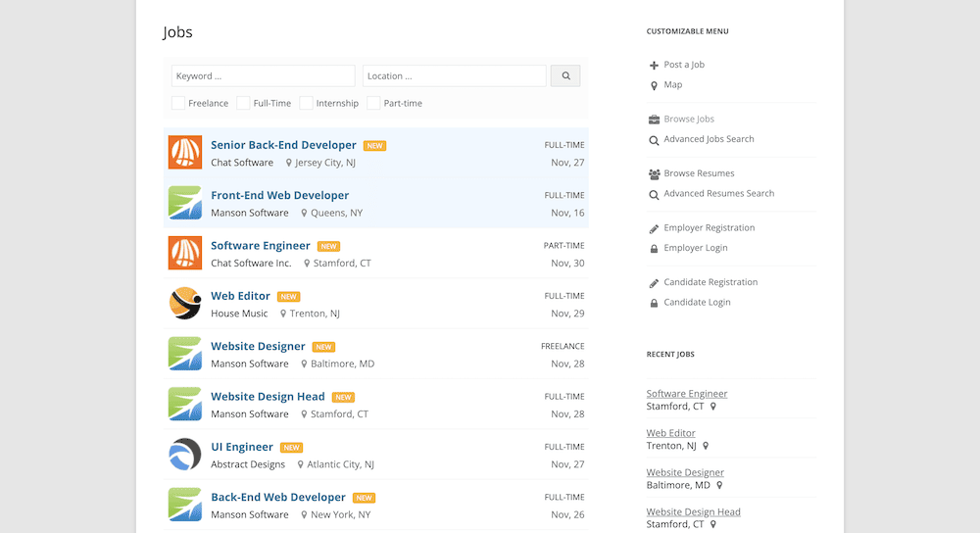Enable the Part-time filter checkbox
This screenshot has width=980, height=533.
click(x=373, y=103)
